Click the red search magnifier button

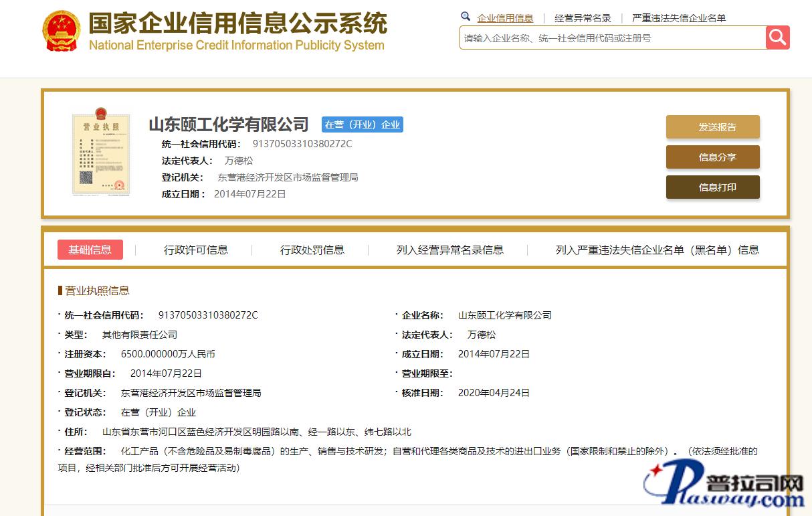click(x=777, y=37)
